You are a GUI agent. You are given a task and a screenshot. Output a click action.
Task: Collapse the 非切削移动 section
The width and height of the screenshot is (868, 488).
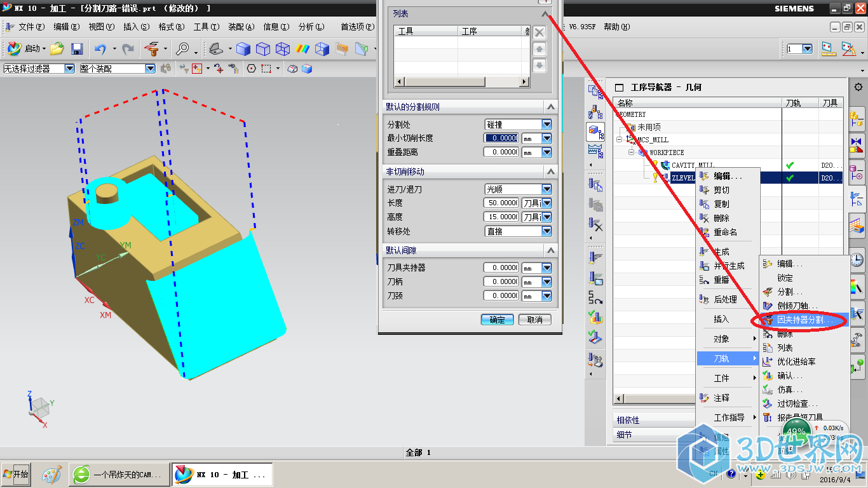[x=550, y=172]
